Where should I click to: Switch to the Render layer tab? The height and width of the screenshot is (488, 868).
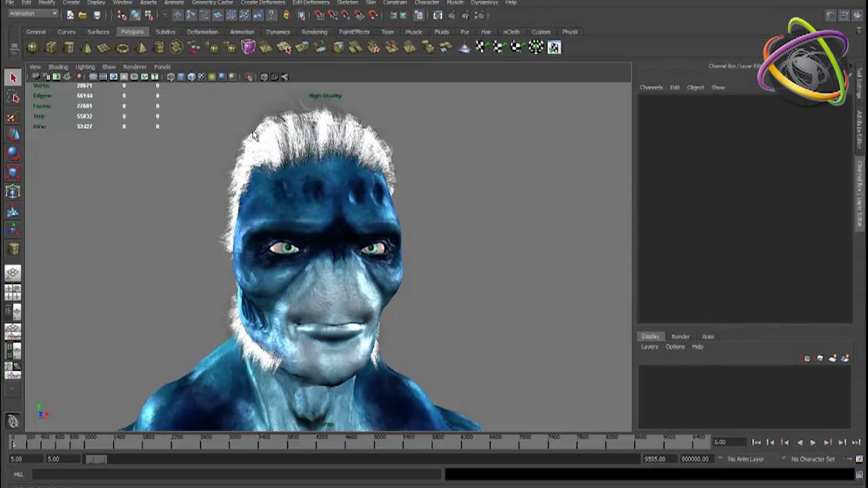680,337
